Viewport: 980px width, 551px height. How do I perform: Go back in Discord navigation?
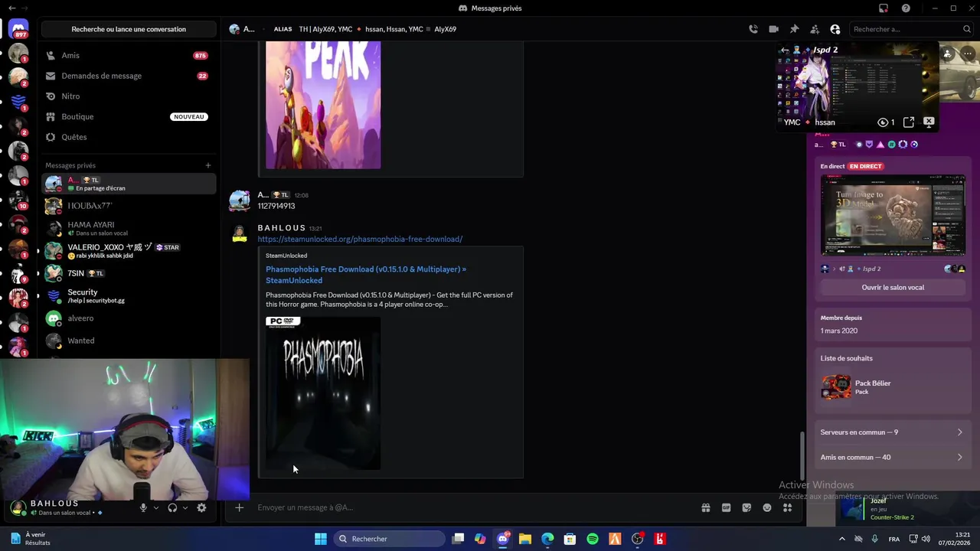(11, 8)
